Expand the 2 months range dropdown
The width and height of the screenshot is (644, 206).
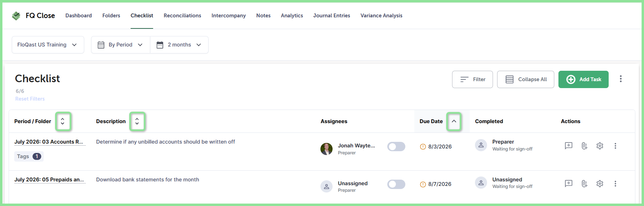coord(179,45)
